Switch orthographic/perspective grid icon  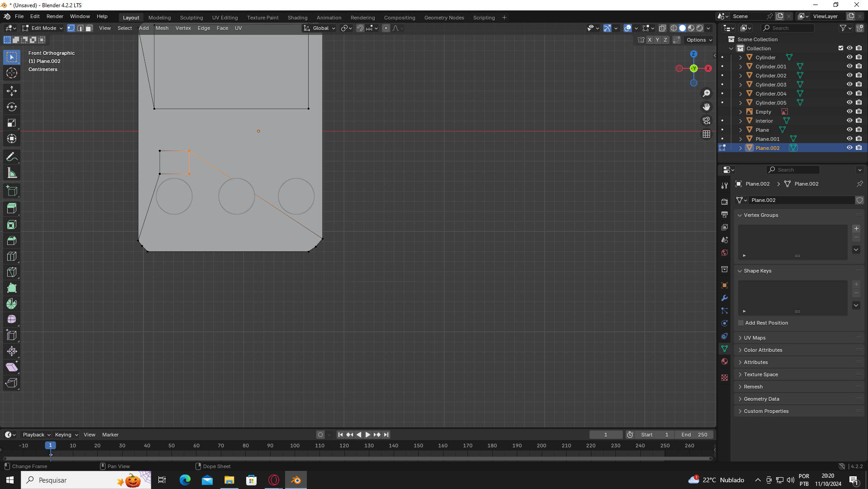tap(706, 134)
